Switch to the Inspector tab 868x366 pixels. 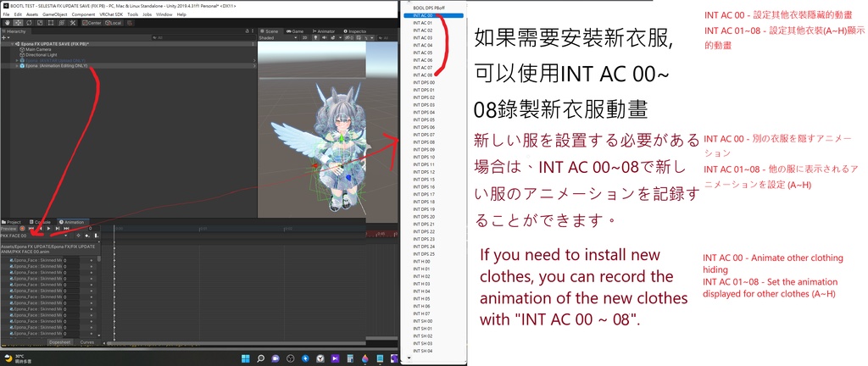point(355,31)
